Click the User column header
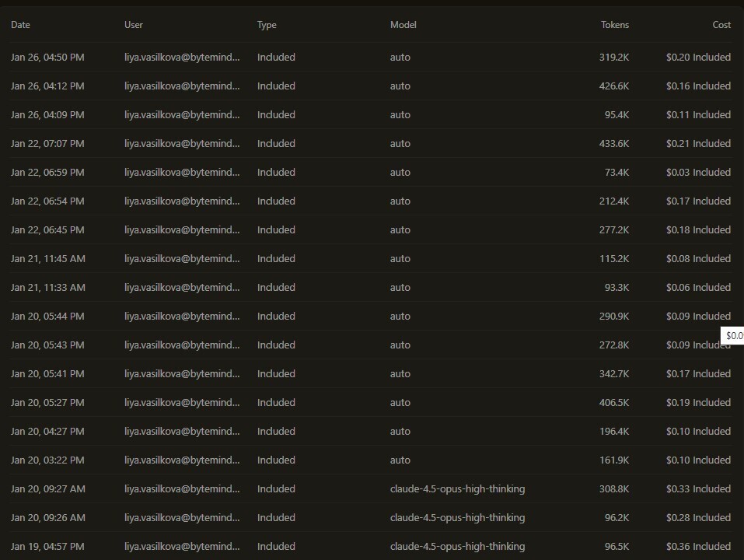This screenshot has width=744, height=560. (134, 25)
